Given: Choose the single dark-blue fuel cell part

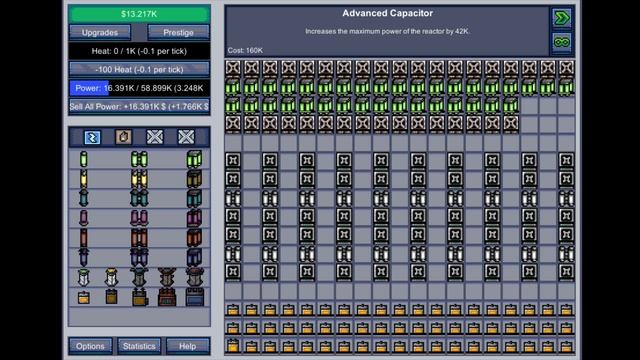Looking at the screenshot, I should (x=84, y=257).
